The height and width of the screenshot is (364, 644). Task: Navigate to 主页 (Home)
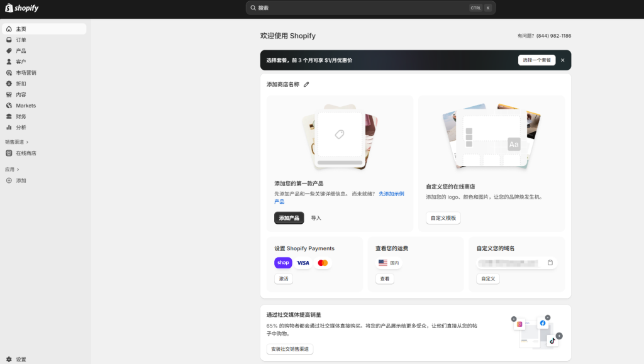[21, 28]
